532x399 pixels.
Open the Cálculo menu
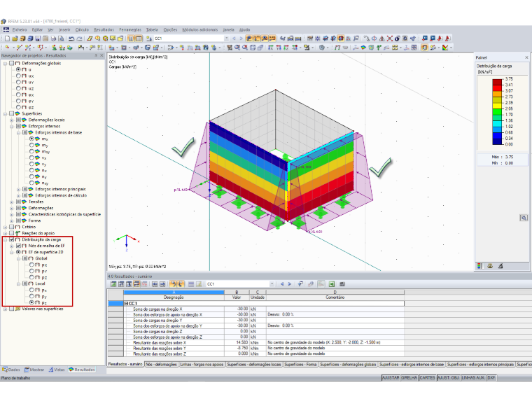(82, 30)
